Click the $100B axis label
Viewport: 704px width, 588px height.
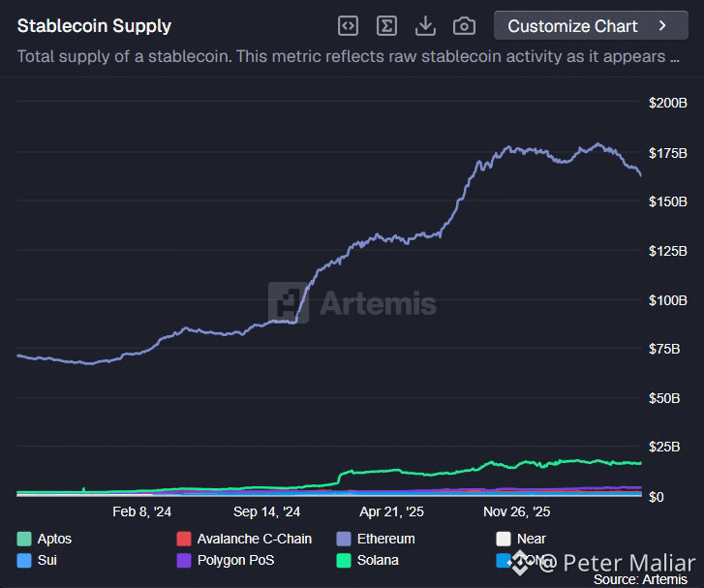[667, 300]
